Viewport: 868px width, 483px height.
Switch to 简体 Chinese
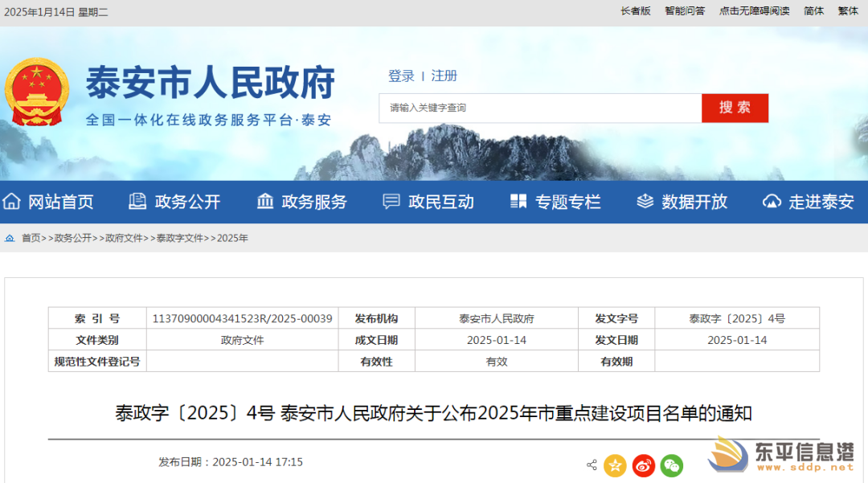[813, 11]
